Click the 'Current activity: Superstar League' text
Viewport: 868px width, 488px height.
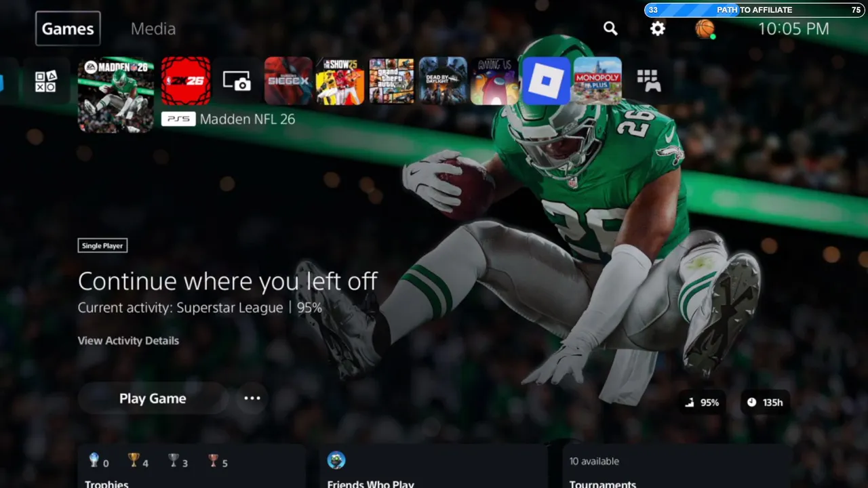pos(180,308)
